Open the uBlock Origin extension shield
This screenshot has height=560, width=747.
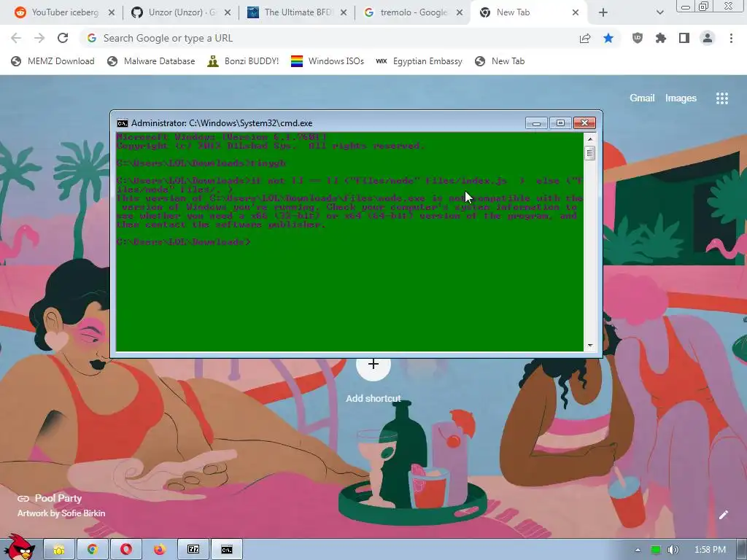point(638,38)
